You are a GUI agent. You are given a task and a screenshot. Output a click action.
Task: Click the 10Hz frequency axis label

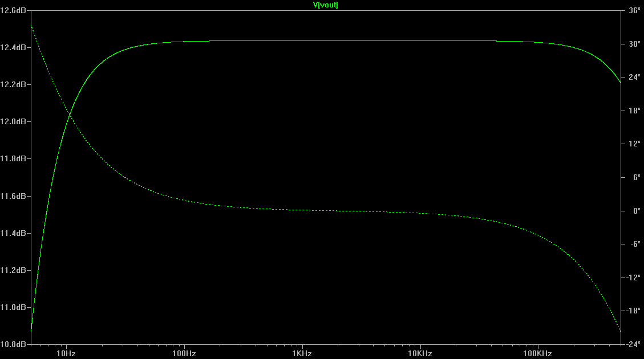click(66, 354)
